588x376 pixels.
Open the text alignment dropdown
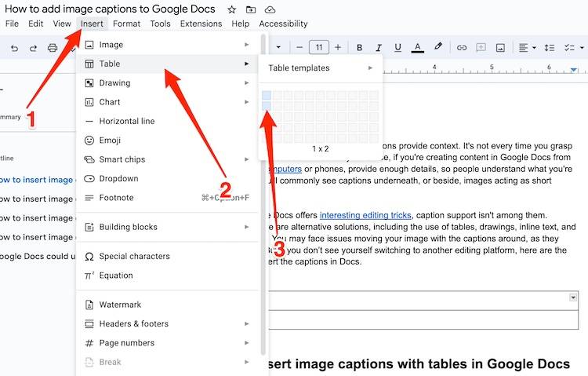[x=527, y=48]
